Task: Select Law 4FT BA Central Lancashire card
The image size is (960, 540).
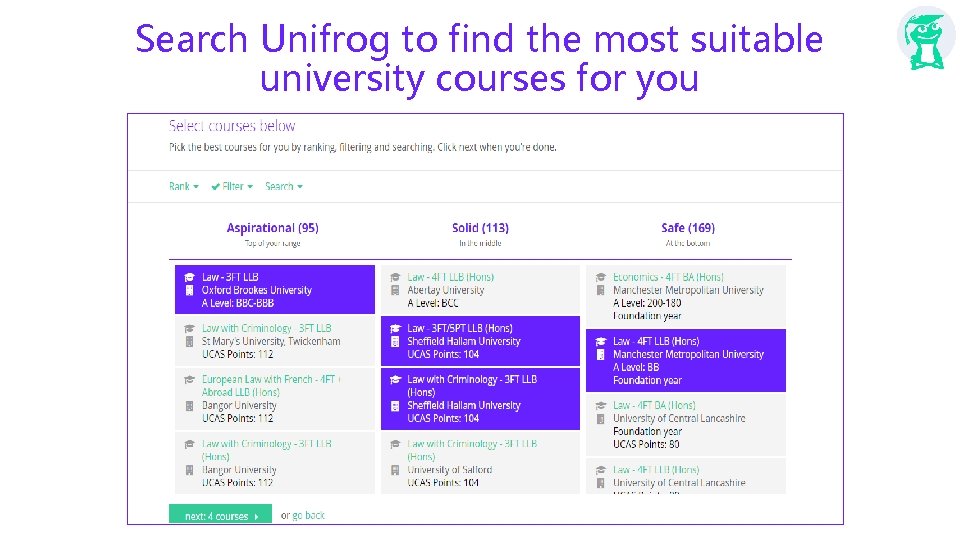Action: [x=686, y=424]
